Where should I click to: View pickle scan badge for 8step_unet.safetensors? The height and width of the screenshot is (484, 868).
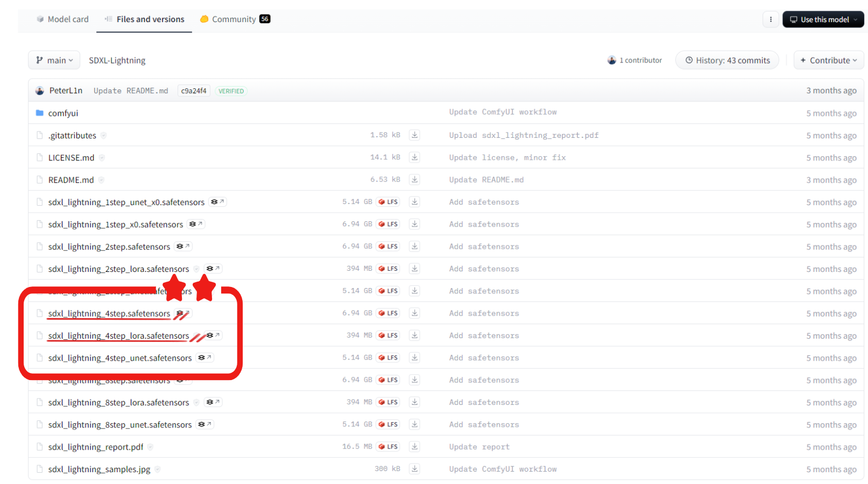pyautogui.click(x=204, y=424)
